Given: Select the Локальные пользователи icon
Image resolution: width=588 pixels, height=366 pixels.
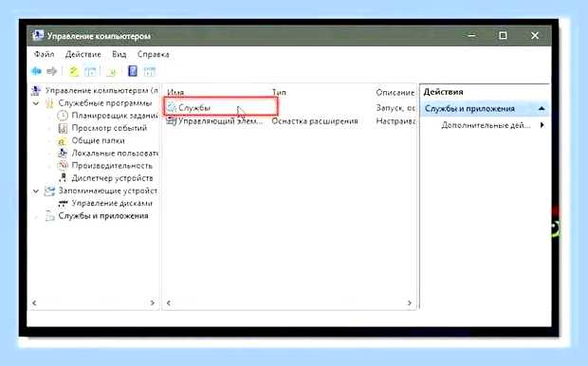Looking at the screenshot, I should pos(63,153).
